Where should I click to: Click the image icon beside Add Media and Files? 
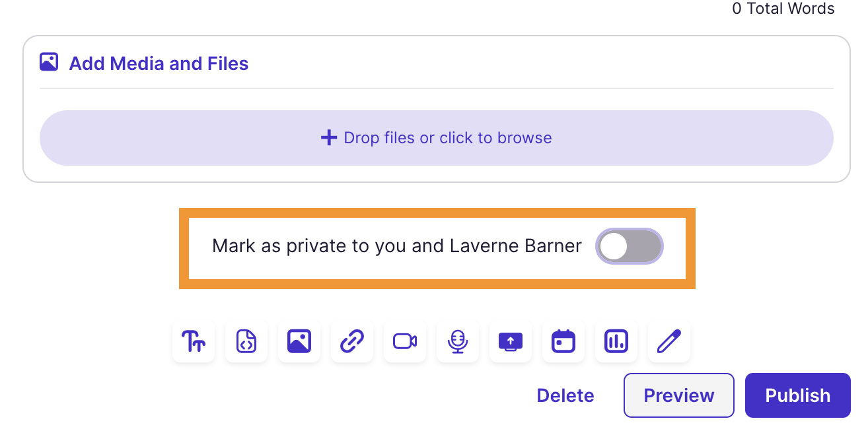coord(49,61)
